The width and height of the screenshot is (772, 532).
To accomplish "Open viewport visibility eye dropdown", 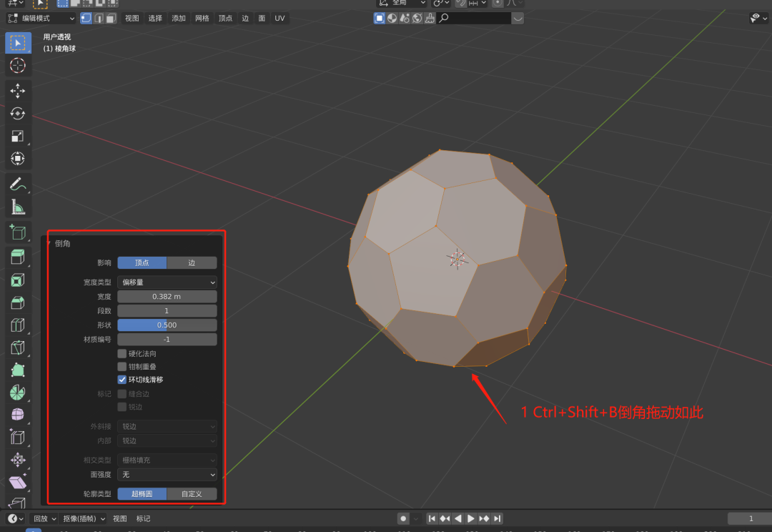I will click(758, 18).
